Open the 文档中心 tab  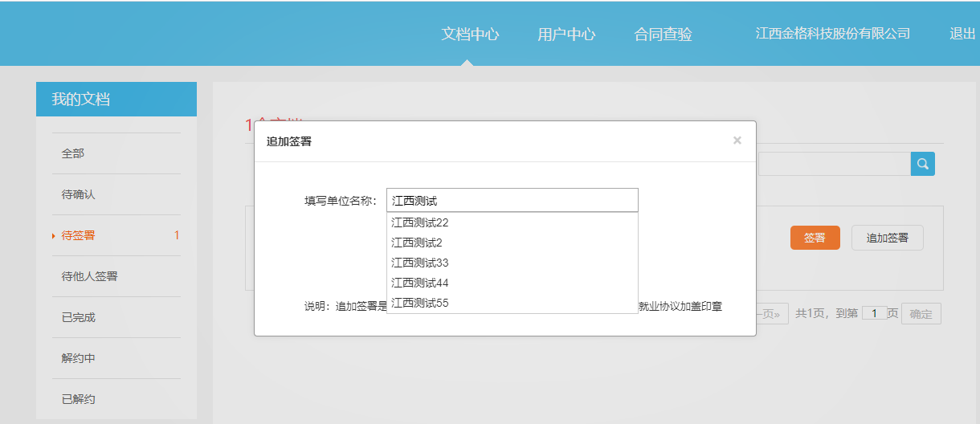[x=470, y=34]
